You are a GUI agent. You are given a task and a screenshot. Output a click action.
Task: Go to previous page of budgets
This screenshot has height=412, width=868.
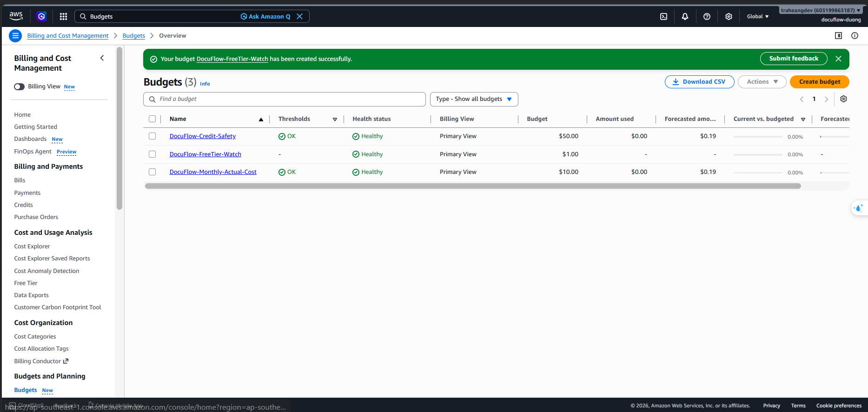coord(802,99)
